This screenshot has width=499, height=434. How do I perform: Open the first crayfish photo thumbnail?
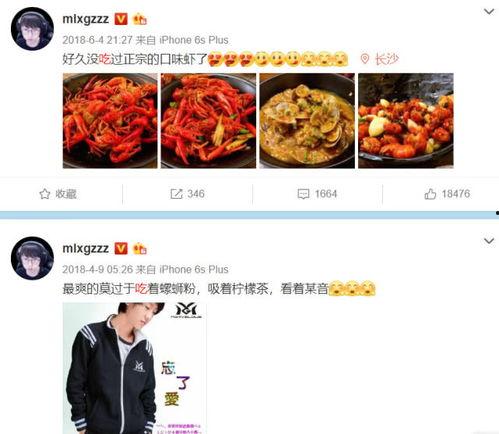(x=110, y=121)
